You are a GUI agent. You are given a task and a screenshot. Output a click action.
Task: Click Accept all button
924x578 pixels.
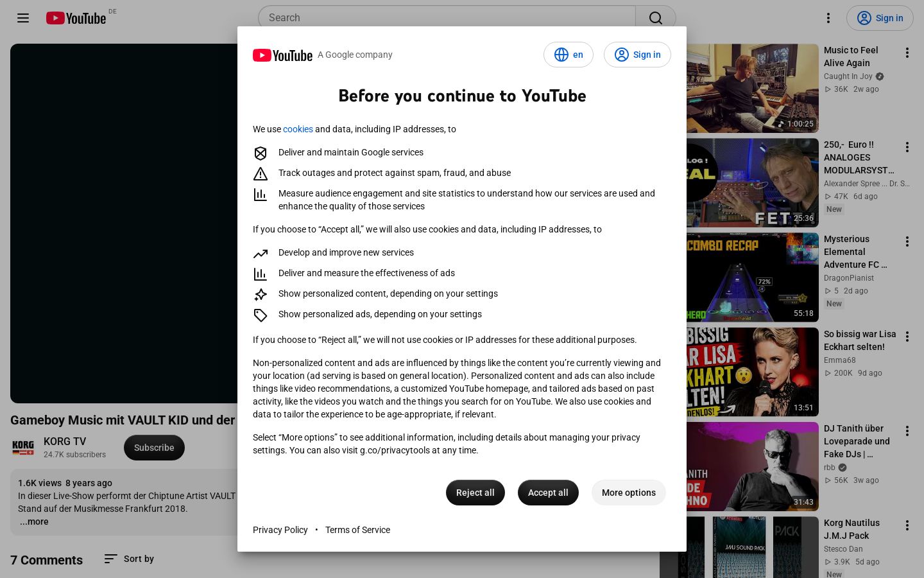(x=548, y=493)
